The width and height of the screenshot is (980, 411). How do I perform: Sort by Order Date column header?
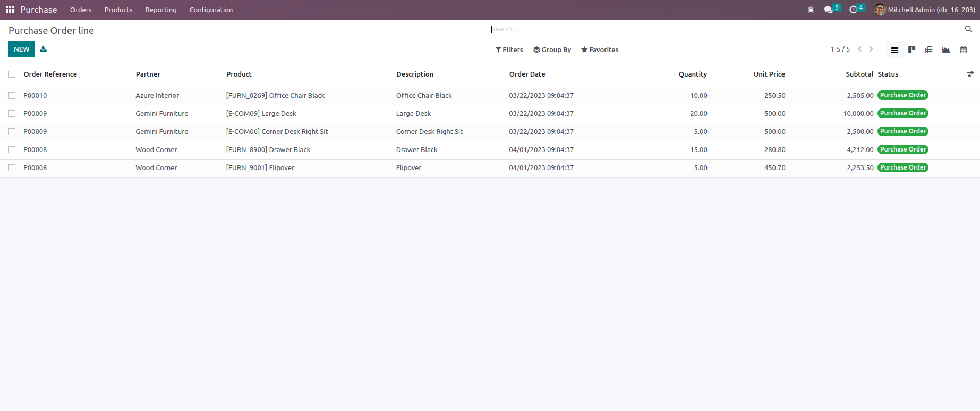[527, 74]
